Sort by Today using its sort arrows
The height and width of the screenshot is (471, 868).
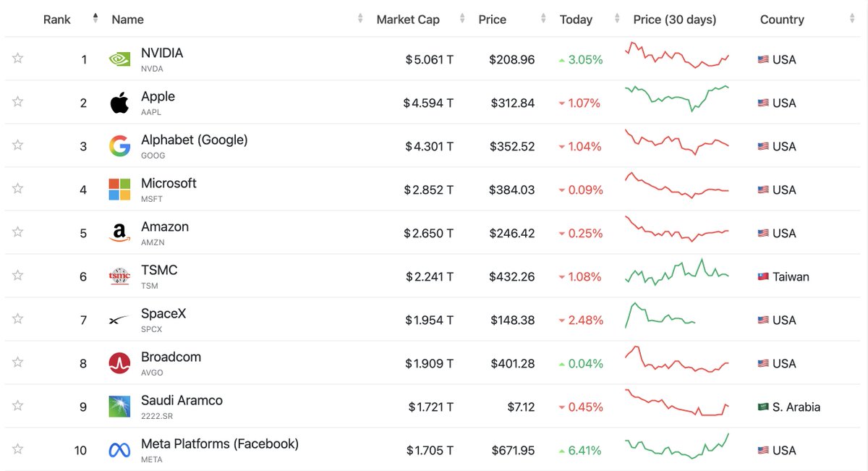click(617, 19)
